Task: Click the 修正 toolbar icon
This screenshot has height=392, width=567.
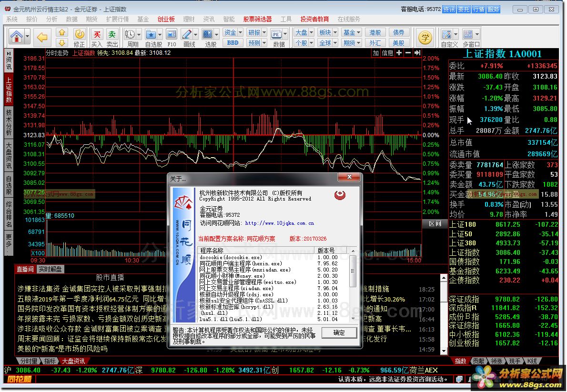Action: [x=79, y=38]
